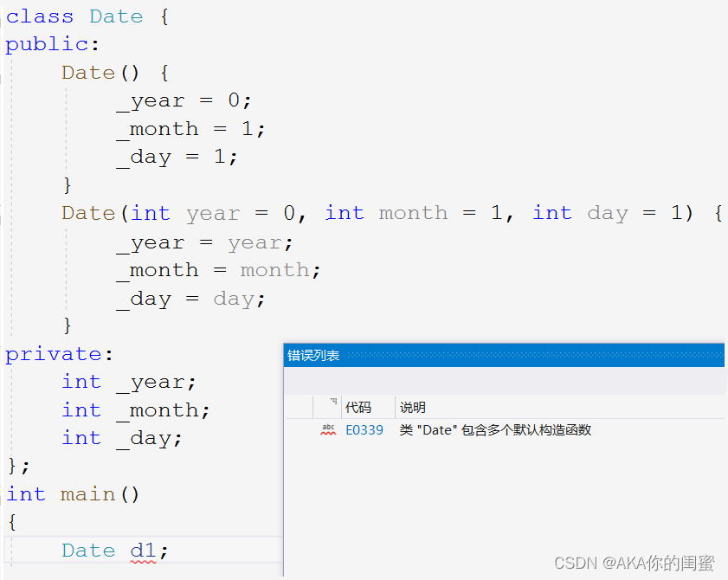This screenshot has width=728, height=580.
Task: Click the class closing "};" line
Action: click(18, 466)
